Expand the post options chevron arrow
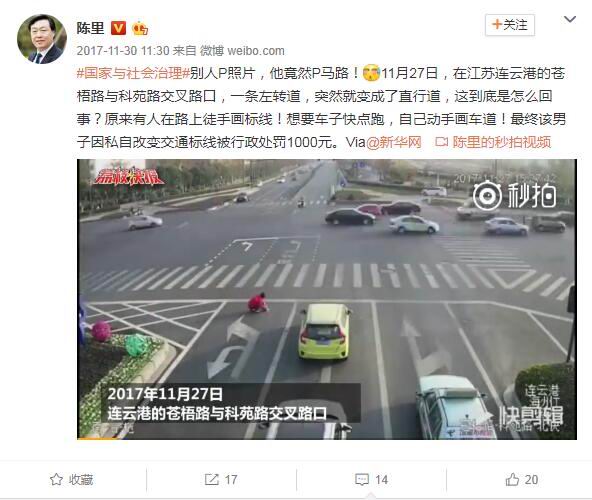Screen dimensions: 592x500 point(570,19)
